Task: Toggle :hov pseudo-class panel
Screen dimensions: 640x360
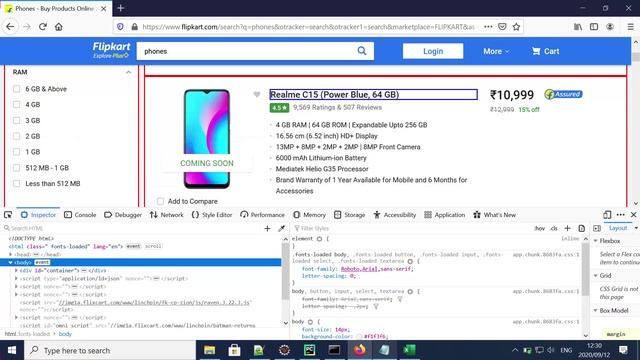Action: click(x=540, y=228)
